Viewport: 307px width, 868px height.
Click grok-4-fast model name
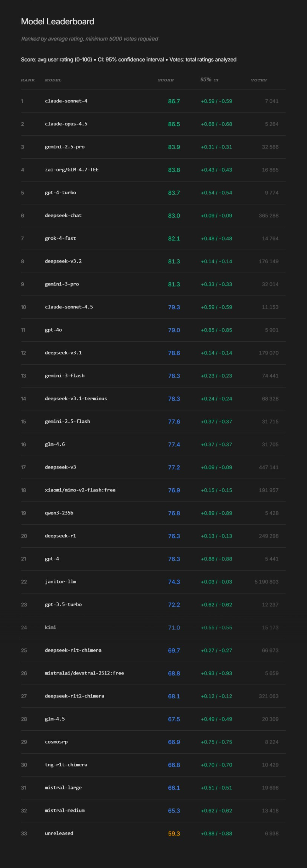[x=60, y=238]
